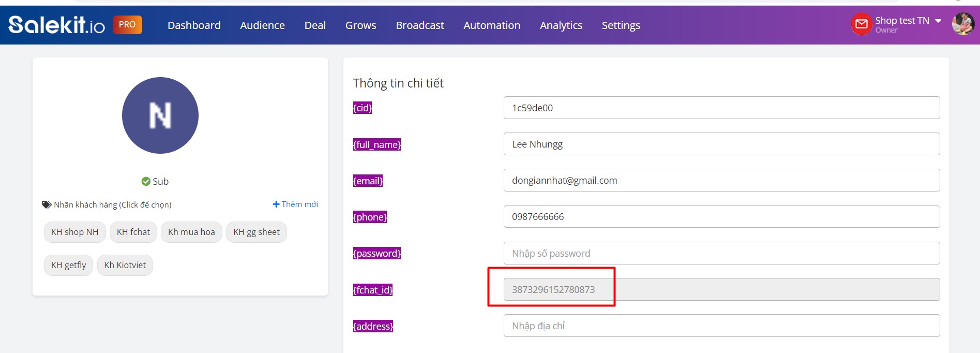Viewport: 980px width, 353px height.
Task: Click the {fchat_id} label
Action: [373, 290]
